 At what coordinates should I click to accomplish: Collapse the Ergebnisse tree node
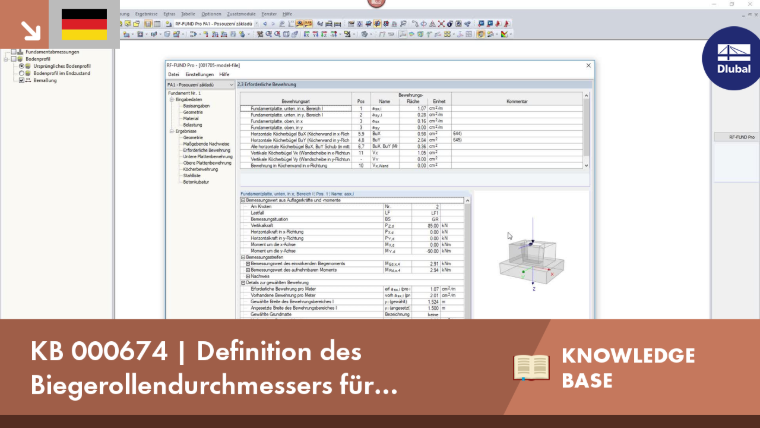point(172,131)
